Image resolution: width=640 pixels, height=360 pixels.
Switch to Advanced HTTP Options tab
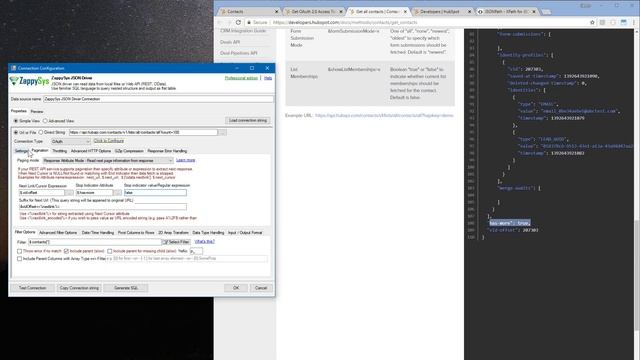pyautogui.click(x=91, y=151)
